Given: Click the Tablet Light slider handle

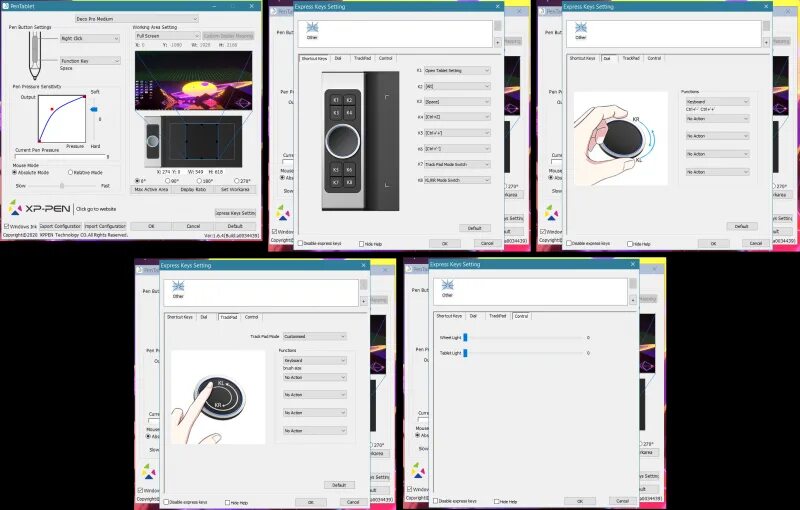Looking at the screenshot, I should (465, 353).
